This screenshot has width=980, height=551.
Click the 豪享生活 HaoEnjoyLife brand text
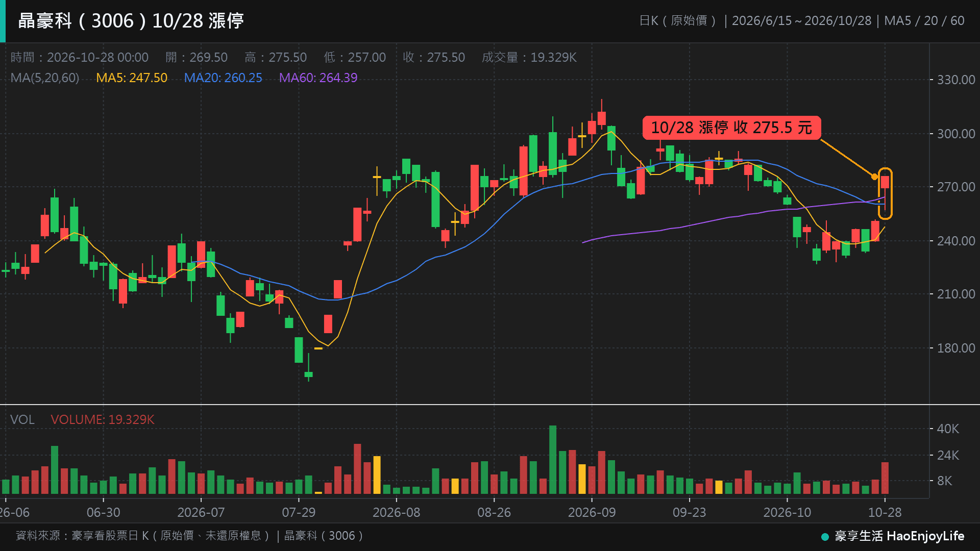pos(899,536)
